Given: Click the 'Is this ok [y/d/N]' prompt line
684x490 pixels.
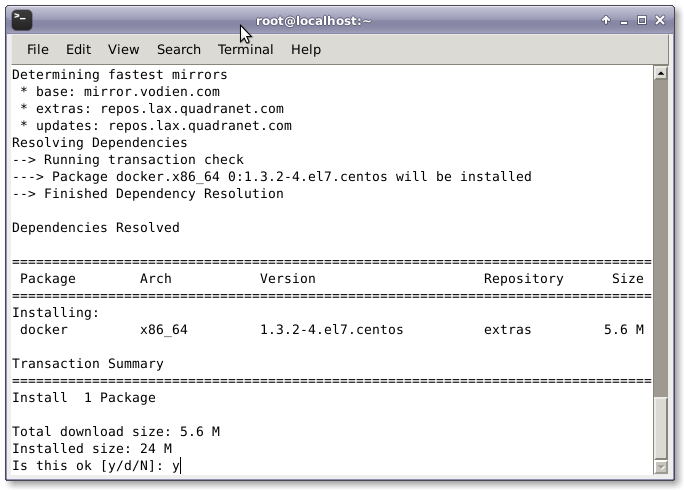Looking at the screenshot, I should (95, 465).
